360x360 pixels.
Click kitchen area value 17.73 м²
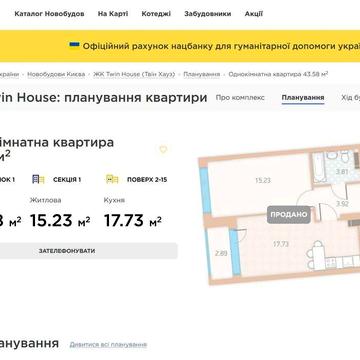(x=133, y=220)
